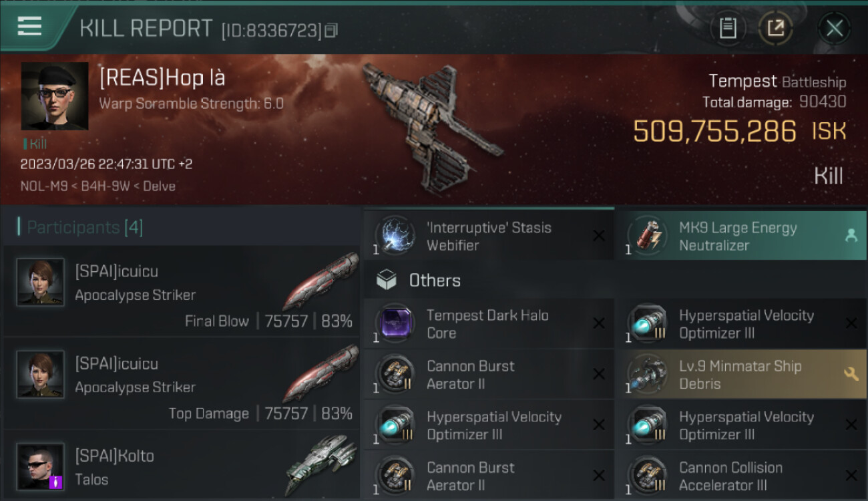The width and height of the screenshot is (868, 501).
Task: Select icuicu Top Damage participant entry
Action: 182,383
